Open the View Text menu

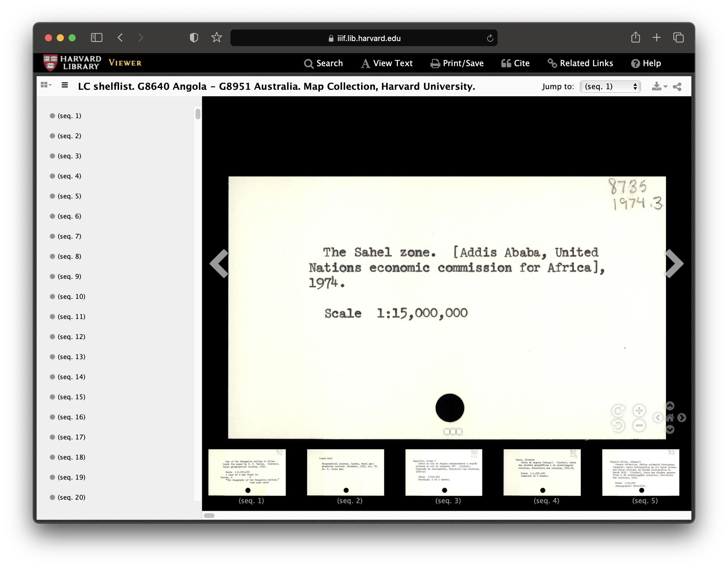click(x=387, y=63)
